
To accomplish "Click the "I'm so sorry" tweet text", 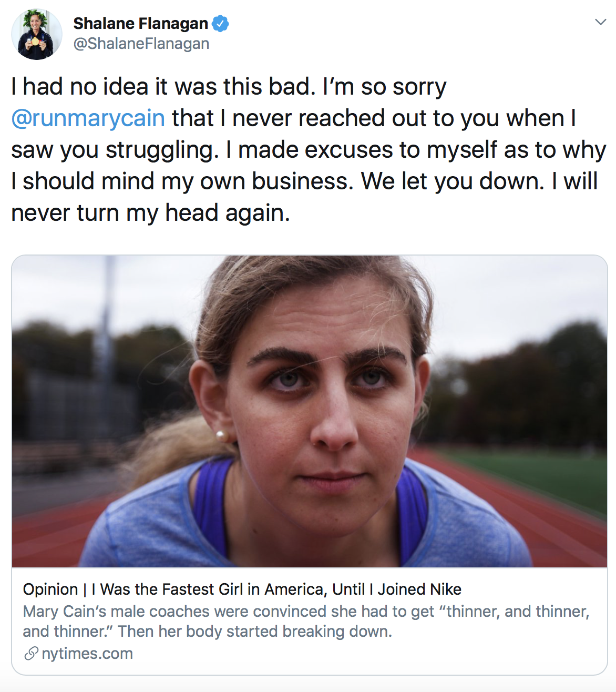I will coord(384,87).
